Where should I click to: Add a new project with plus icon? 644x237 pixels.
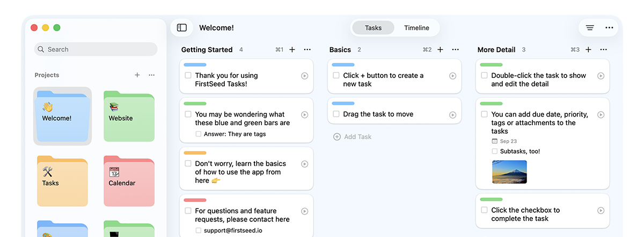[x=137, y=75]
